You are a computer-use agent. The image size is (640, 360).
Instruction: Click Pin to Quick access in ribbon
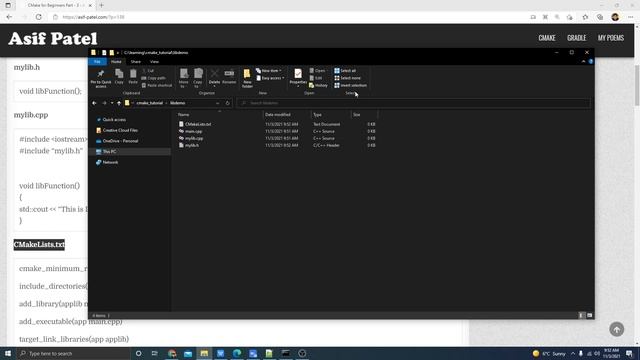pyautogui.click(x=101, y=78)
